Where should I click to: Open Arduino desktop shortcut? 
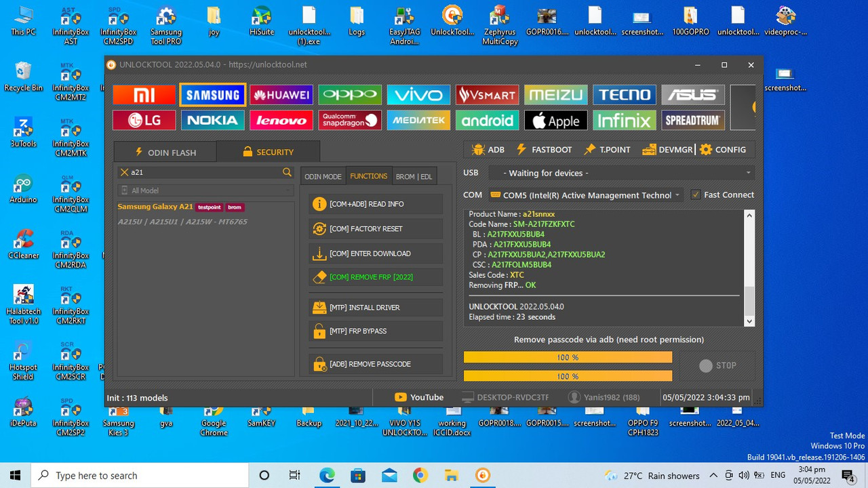pos(23,189)
